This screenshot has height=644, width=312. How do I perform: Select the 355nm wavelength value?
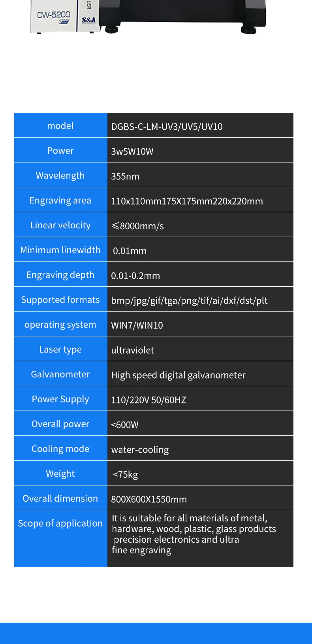tap(125, 176)
